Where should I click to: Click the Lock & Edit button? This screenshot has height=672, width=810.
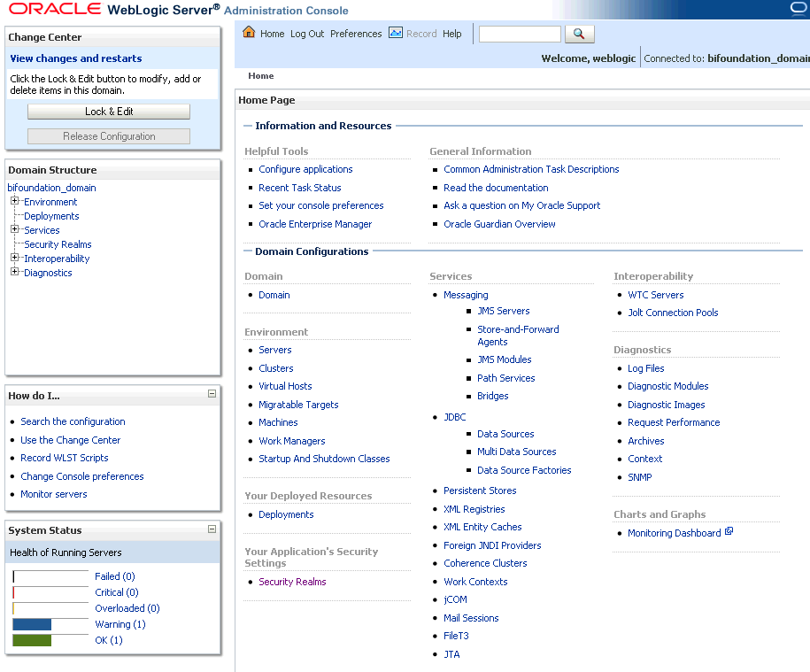[108, 111]
